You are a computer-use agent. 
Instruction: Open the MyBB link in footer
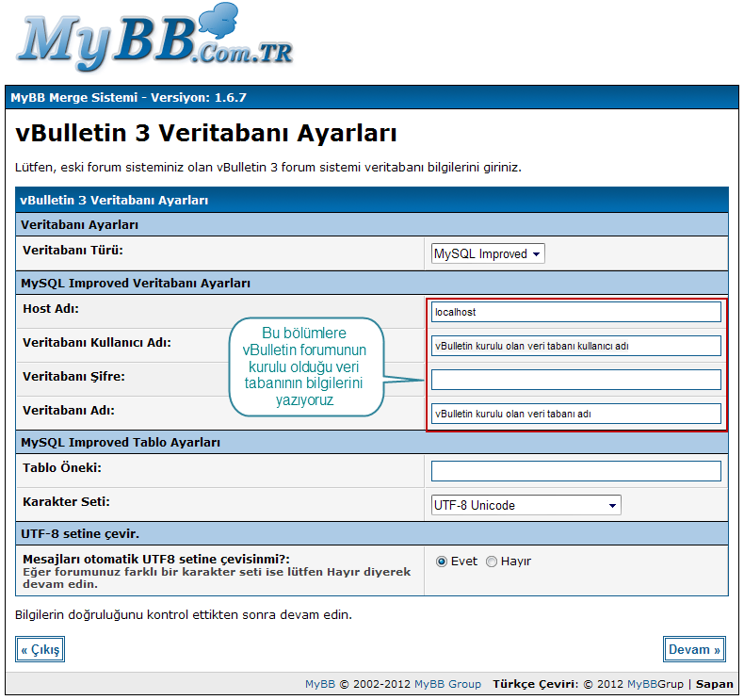pos(320,684)
